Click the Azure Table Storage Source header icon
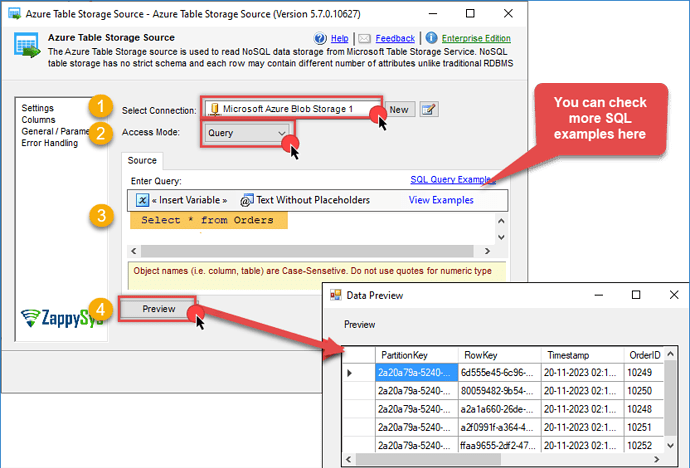This screenshot has height=468, width=690. tap(26, 45)
